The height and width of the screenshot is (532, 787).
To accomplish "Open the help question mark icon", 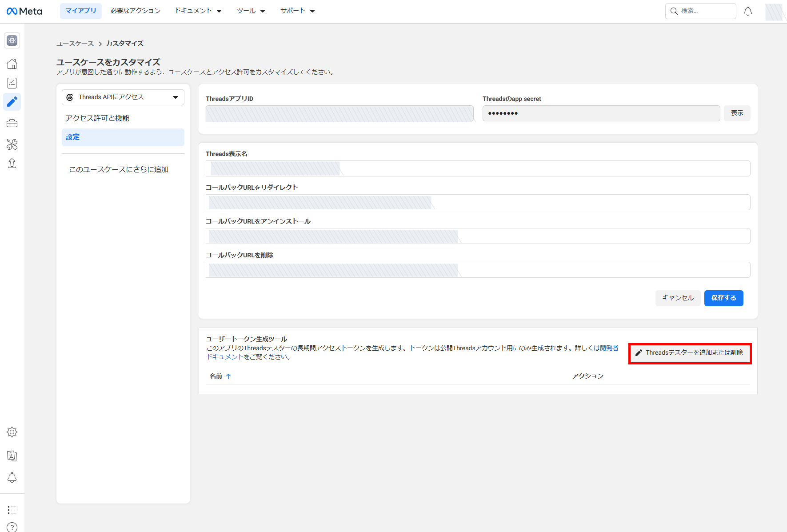I will coord(12,527).
